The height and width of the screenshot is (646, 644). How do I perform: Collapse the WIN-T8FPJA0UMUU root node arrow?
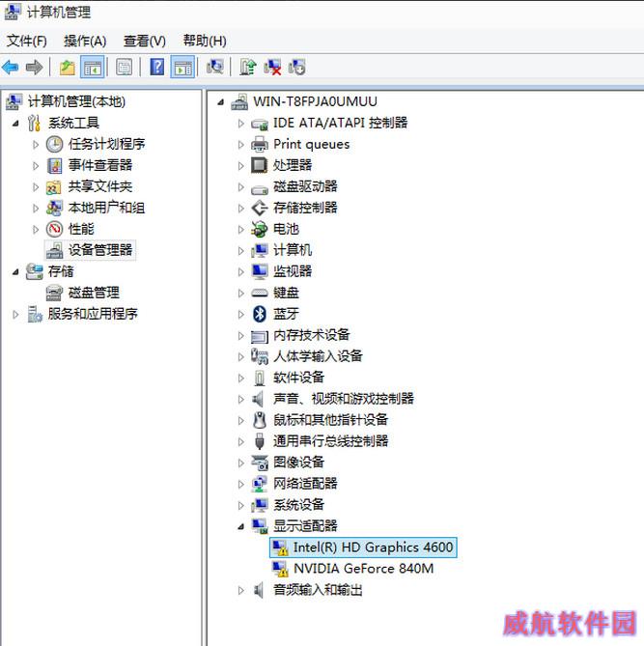(x=221, y=101)
